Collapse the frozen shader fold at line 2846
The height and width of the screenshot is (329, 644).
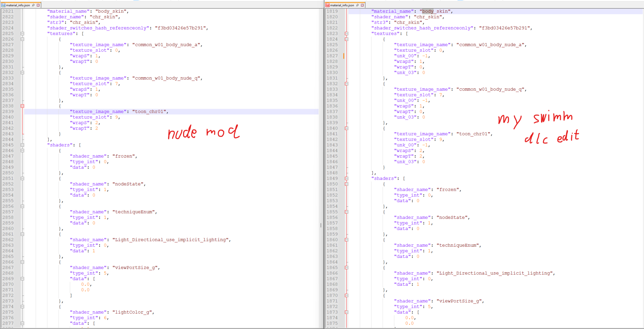[22, 151]
